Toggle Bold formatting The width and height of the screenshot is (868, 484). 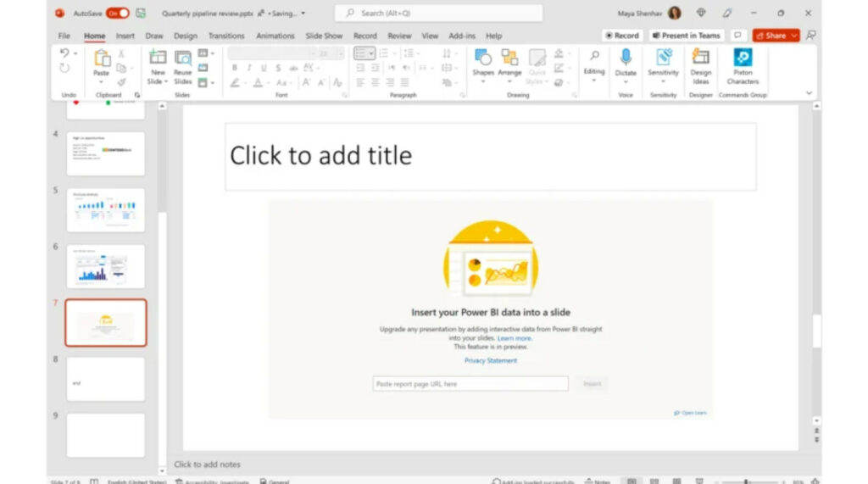coord(235,68)
